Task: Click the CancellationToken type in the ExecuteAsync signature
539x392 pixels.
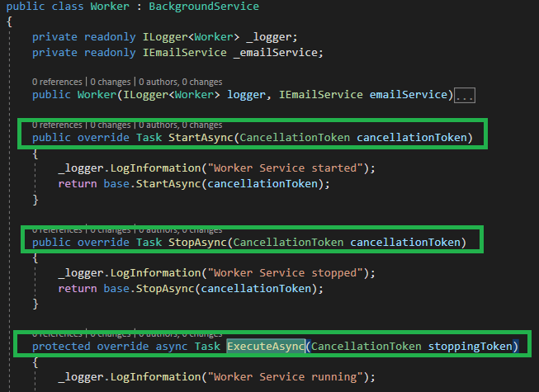Action: [366, 347]
